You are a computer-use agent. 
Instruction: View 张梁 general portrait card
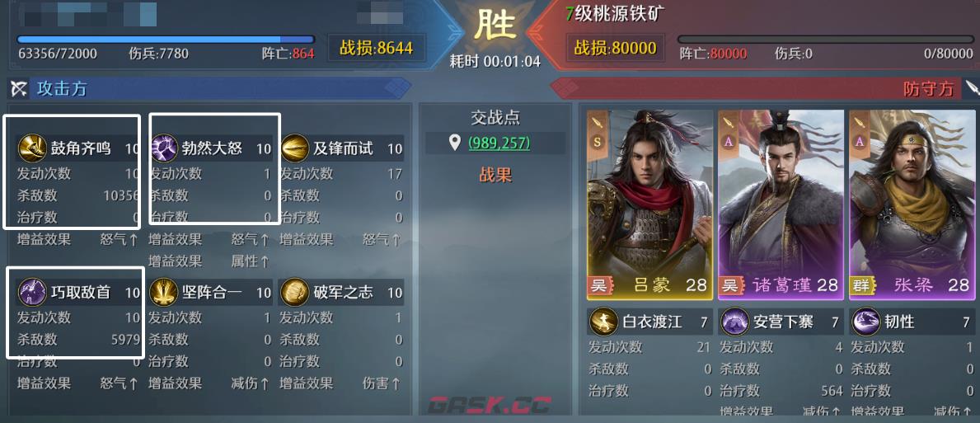[912, 204]
